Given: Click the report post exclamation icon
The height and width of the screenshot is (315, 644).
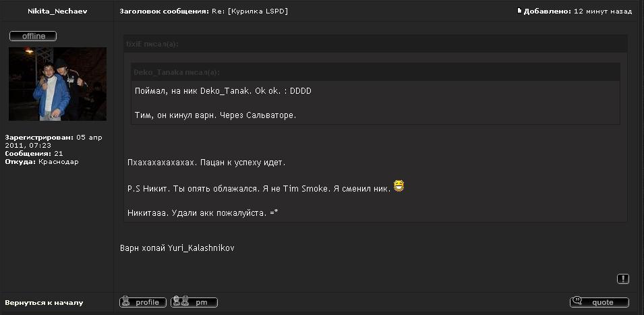Looking at the screenshot, I should 623,279.
